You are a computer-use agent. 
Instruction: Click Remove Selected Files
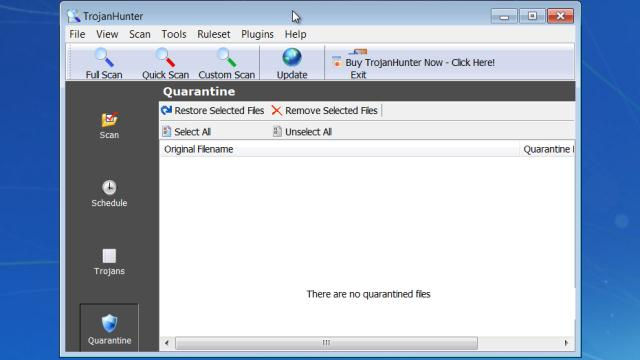(x=325, y=111)
